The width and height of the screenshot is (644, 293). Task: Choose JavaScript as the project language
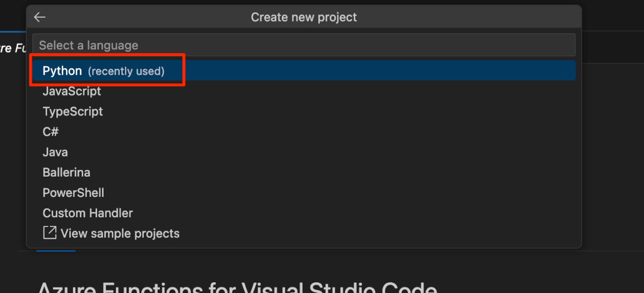click(x=72, y=91)
